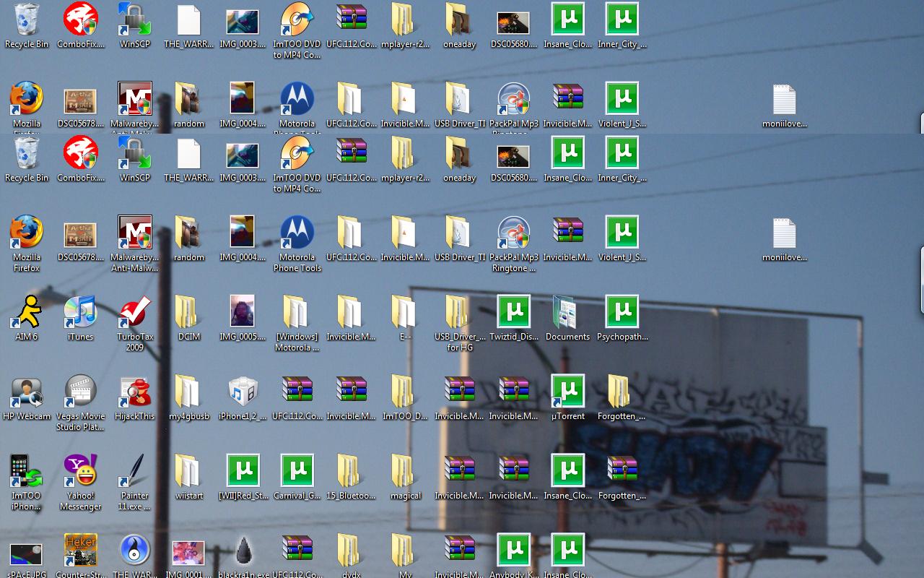
Task: Launch the µTorrent shortcut
Action: [567, 391]
